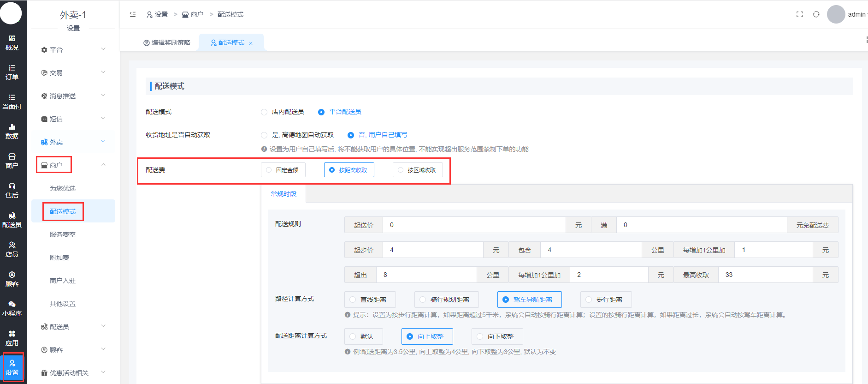Open 数据 statistics in left navigation

coord(12,131)
